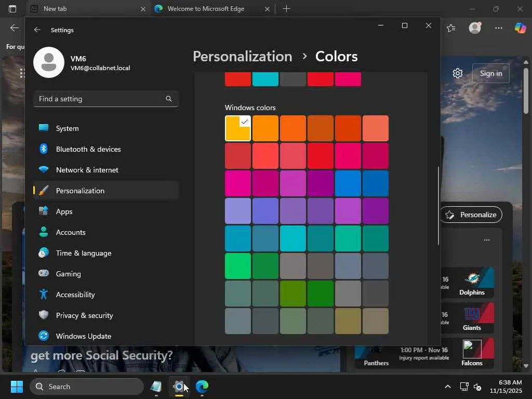The image size is (532, 399).
Task: Click the search magnifier in Find a setting
Action: click(169, 99)
